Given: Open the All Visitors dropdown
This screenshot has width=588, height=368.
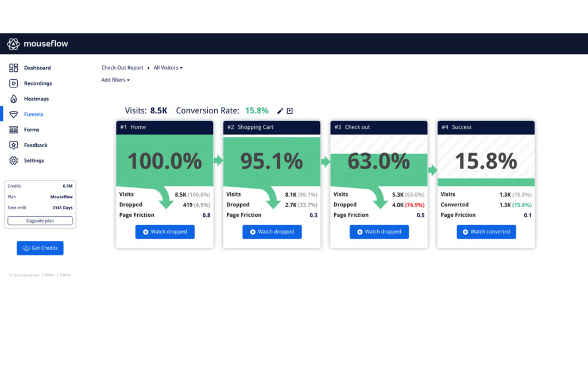Looking at the screenshot, I should (x=168, y=68).
